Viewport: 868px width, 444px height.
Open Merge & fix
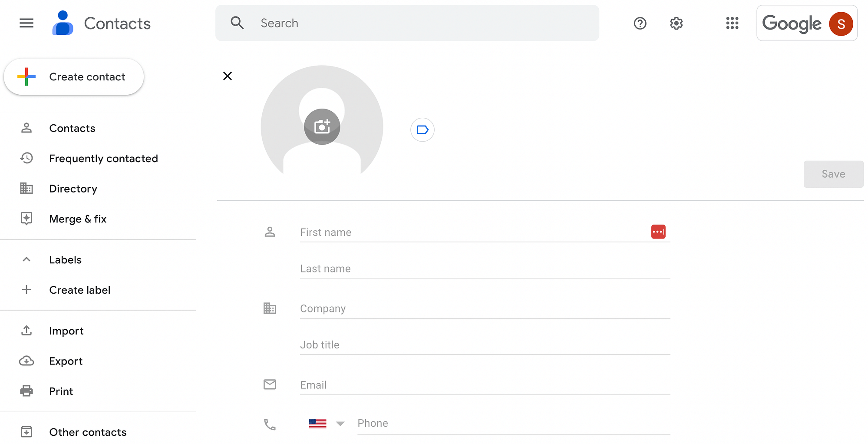(78, 219)
